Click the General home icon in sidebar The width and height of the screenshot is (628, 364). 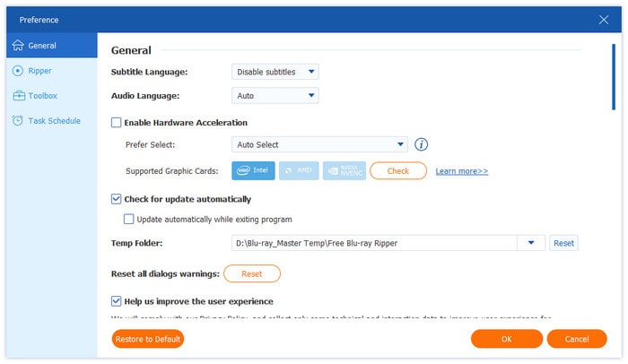click(x=18, y=46)
